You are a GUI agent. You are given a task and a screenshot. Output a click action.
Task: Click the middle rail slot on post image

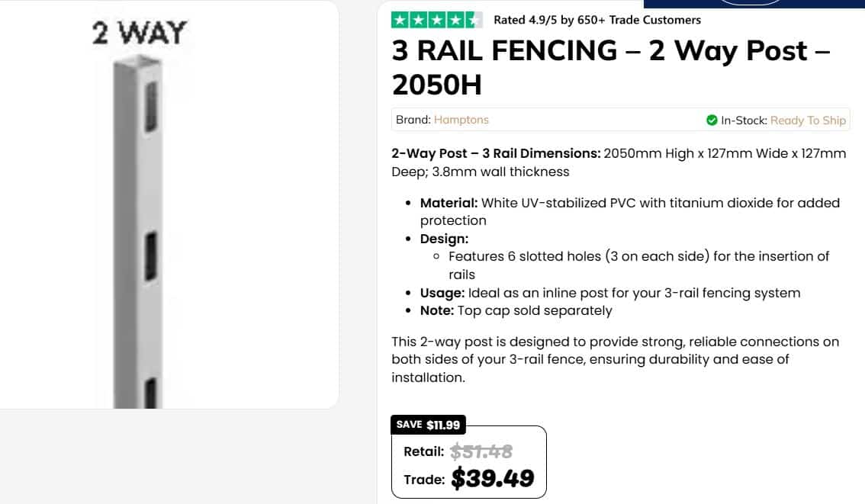(x=150, y=256)
